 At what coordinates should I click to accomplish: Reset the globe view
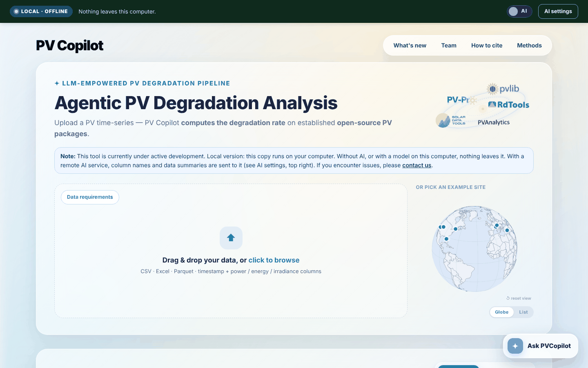pos(519,298)
